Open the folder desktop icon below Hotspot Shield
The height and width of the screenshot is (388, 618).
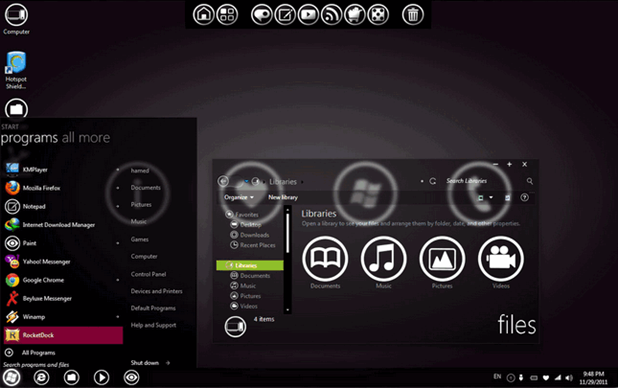(16, 108)
